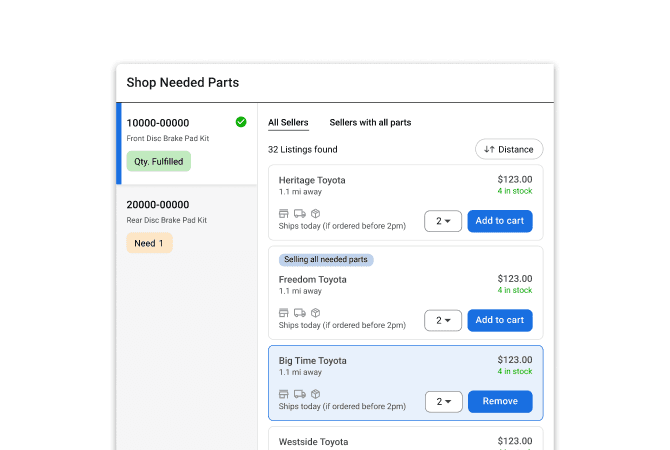Select part 10000-00000 Front Disc Brake Pad Kit
The width and height of the screenshot is (670, 450).
187,144
